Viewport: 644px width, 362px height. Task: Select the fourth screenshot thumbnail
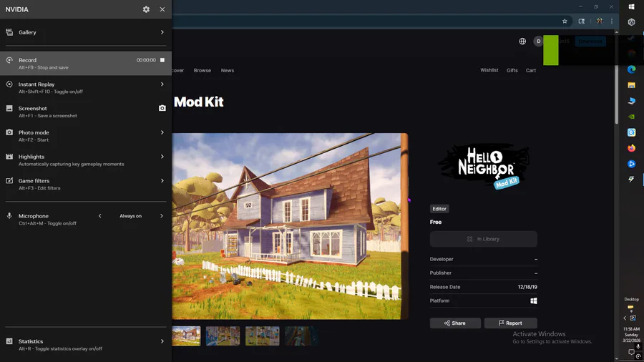click(302, 336)
